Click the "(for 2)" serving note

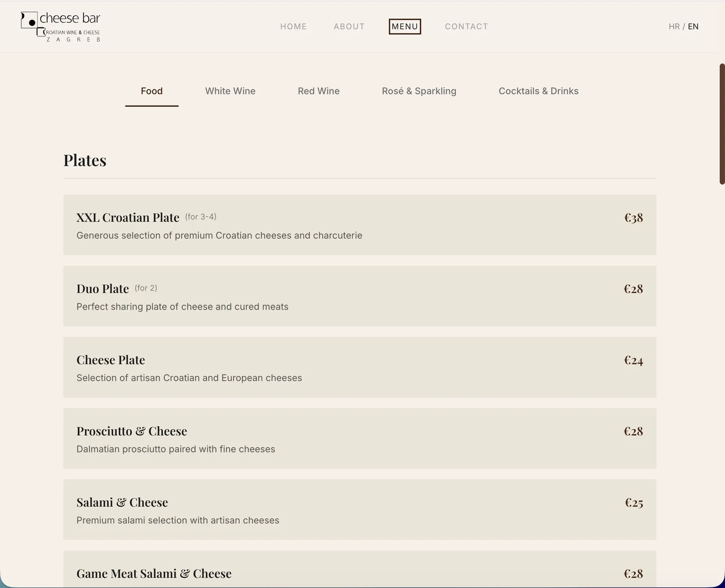coord(146,288)
